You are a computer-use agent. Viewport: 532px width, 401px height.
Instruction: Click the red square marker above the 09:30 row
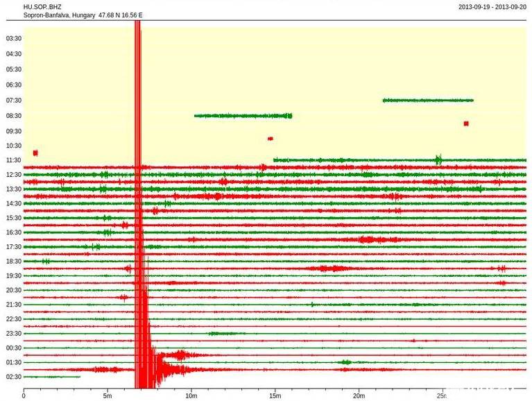[x=466, y=123]
